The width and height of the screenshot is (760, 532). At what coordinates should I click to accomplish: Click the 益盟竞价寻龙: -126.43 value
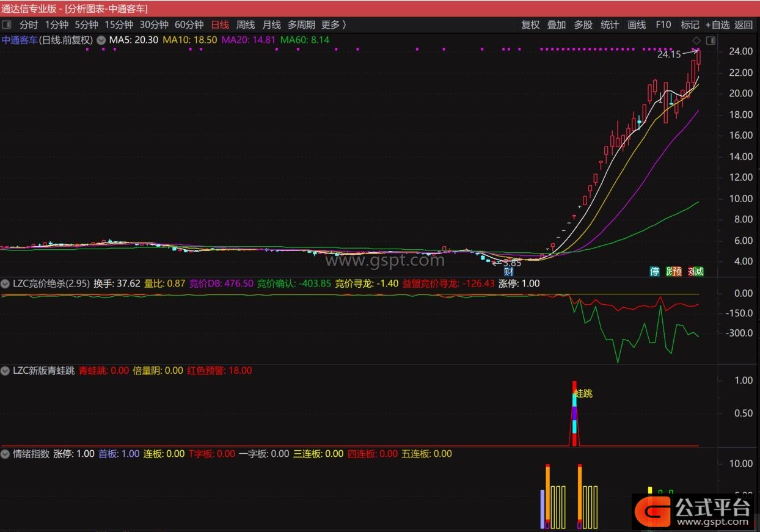click(x=448, y=284)
